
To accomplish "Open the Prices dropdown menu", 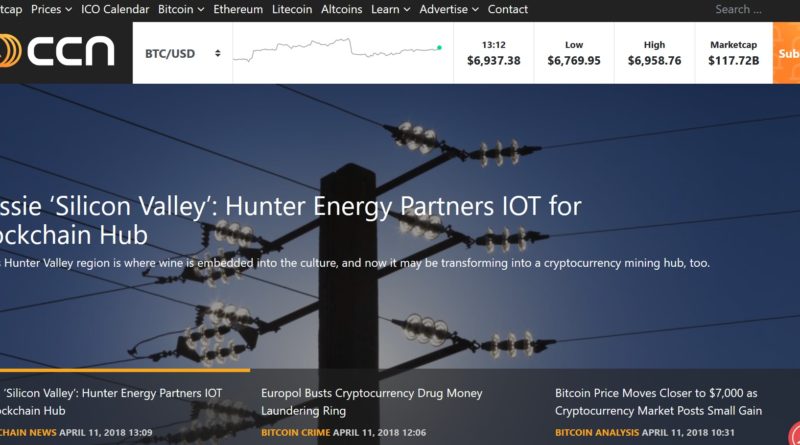I will click(x=51, y=9).
